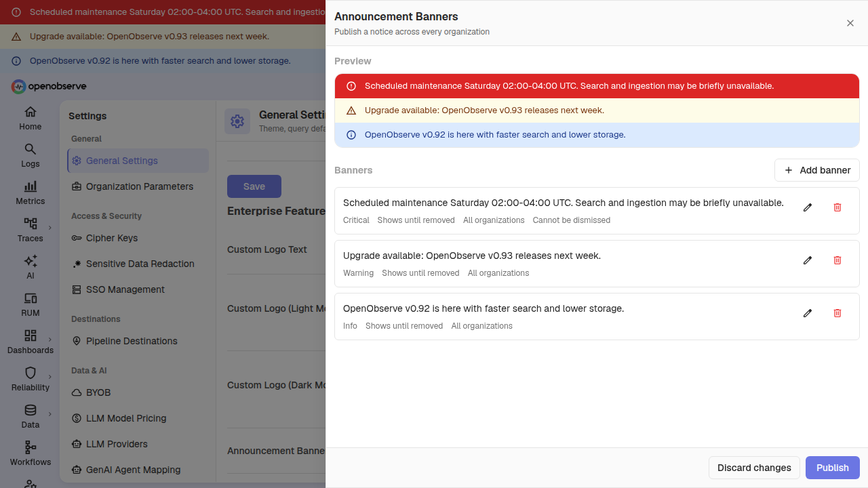Viewport: 868px width, 488px height.
Task: Click the Reliability shield icon
Action: click(x=31, y=373)
